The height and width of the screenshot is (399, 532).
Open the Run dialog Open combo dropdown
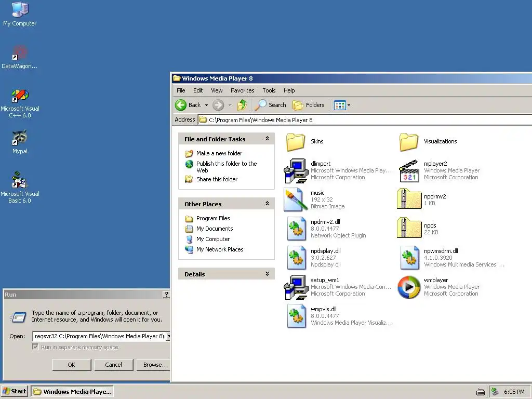point(168,336)
